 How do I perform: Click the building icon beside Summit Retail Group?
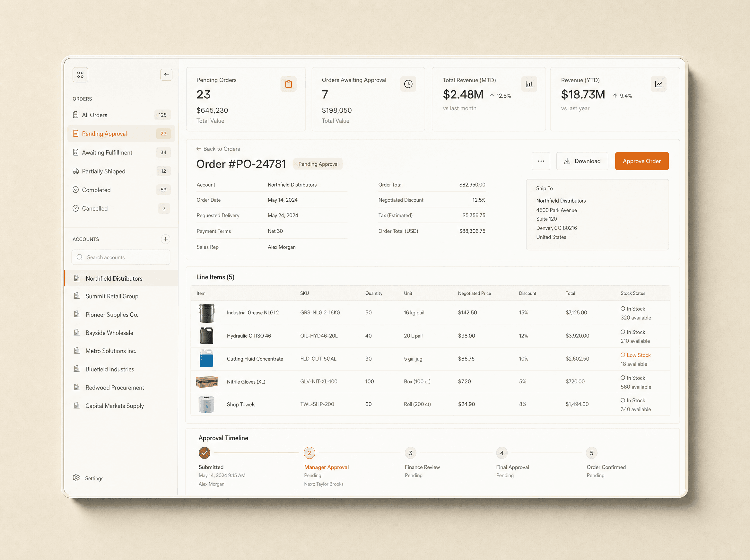pyautogui.click(x=77, y=296)
